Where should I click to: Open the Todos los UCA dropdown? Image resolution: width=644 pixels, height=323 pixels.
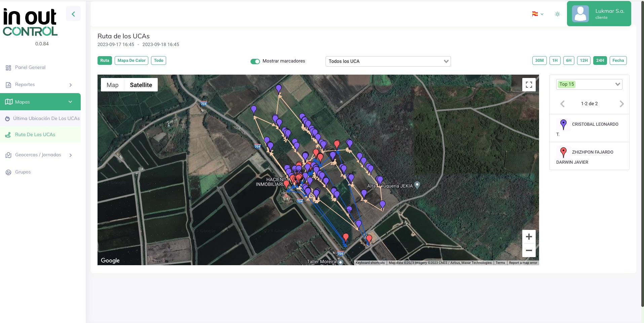(x=388, y=61)
